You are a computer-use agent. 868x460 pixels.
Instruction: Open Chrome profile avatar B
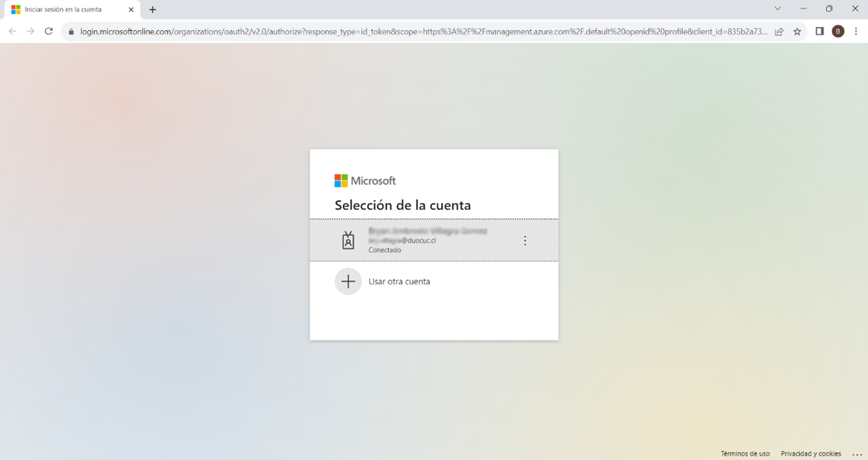pyautogui.click(x=838, y=31)
